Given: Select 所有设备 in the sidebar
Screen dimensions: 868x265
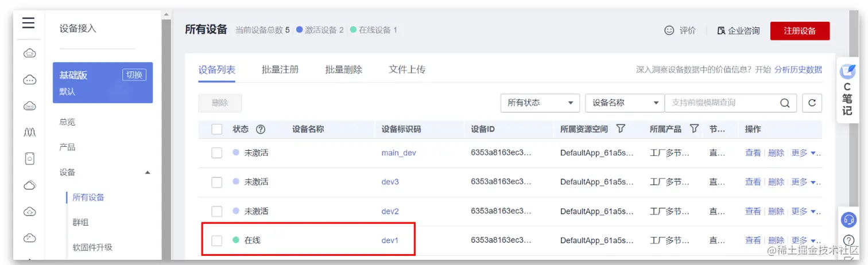Looking at the screenshot, I should (x=88, y=197).
